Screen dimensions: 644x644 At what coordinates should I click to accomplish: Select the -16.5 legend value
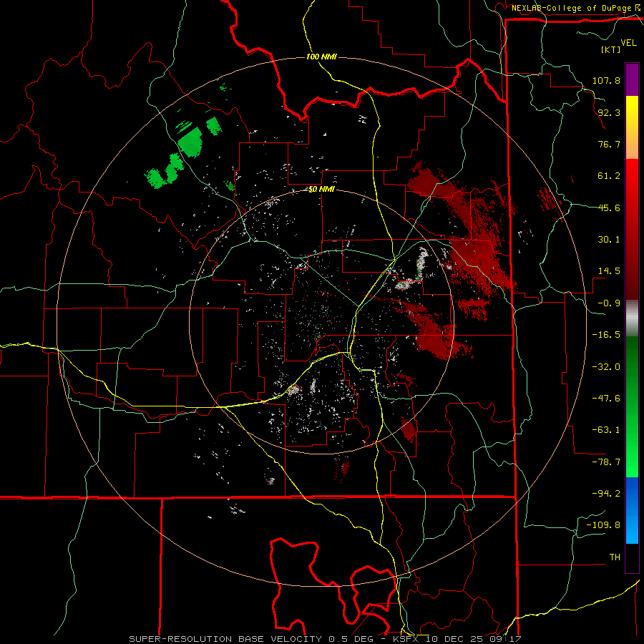point(606,335)
